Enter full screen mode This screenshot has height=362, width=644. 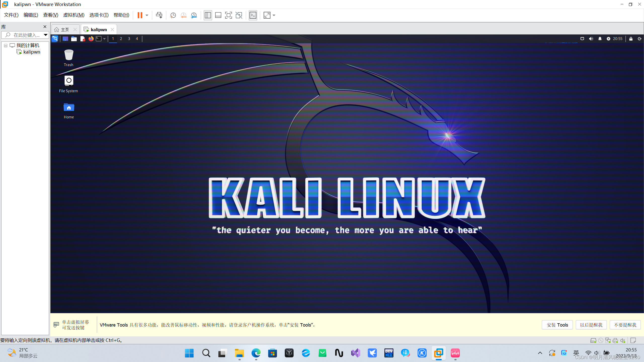[228, 15]
